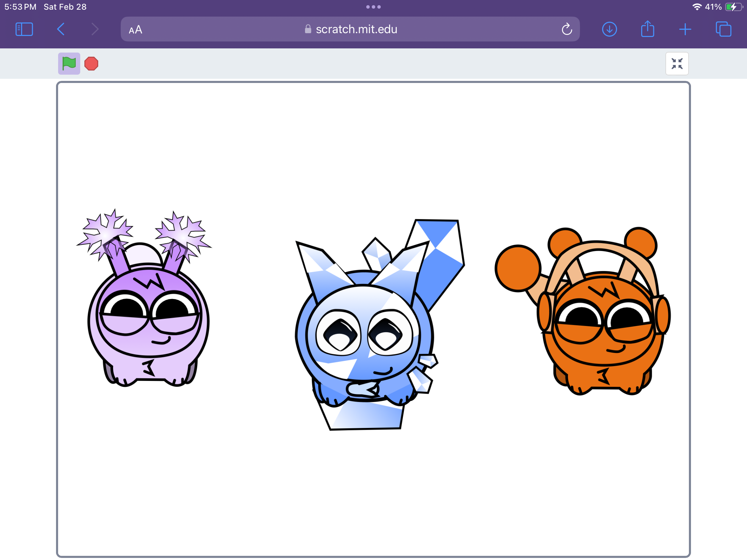Reload the scratch.mit.edu page
The height and width of the screenshot is (560, 747).
(x=566, y=29)
